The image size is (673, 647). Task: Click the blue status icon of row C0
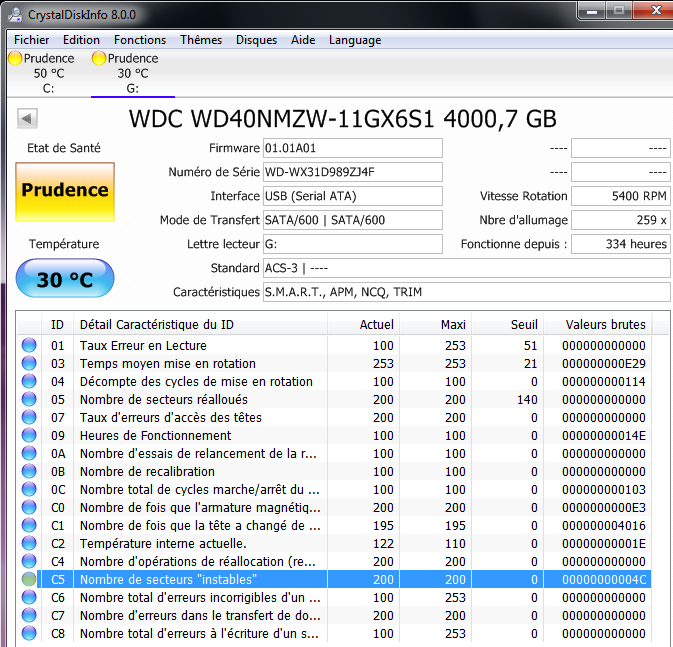29,507
